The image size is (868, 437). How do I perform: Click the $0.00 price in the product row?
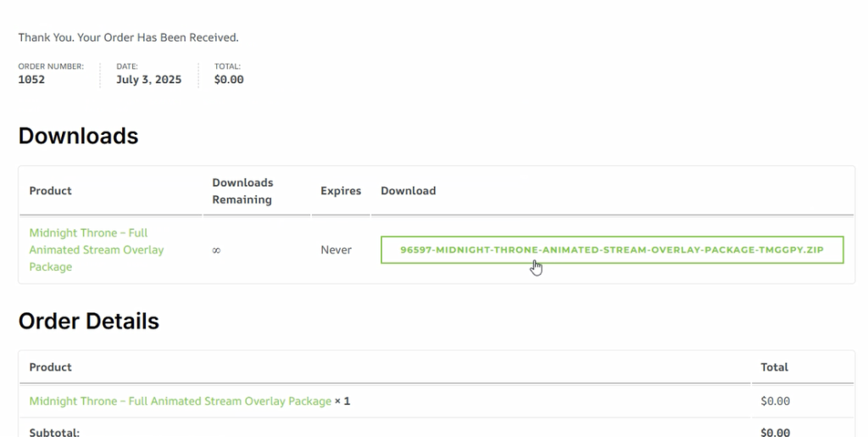[775, 401]
